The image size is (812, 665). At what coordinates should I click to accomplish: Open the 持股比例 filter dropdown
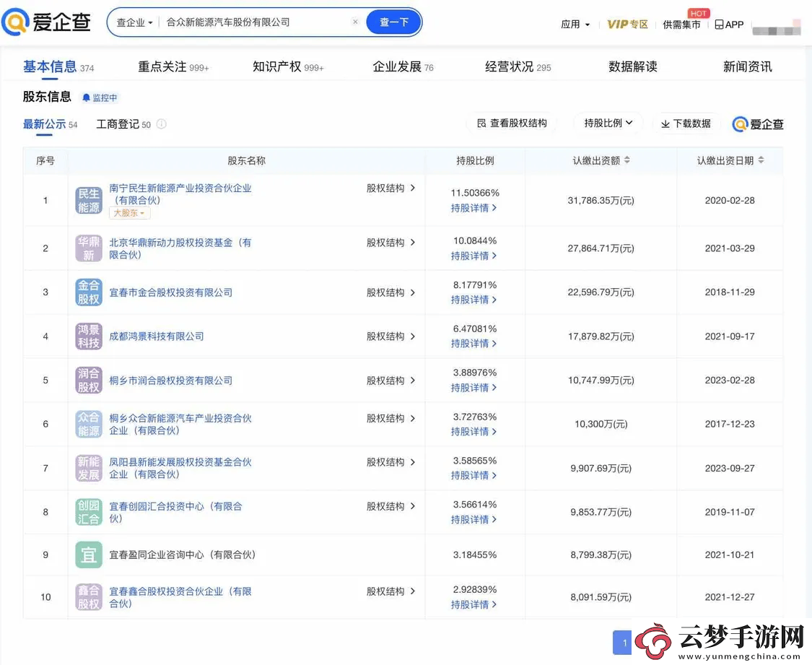coord(608,123)
